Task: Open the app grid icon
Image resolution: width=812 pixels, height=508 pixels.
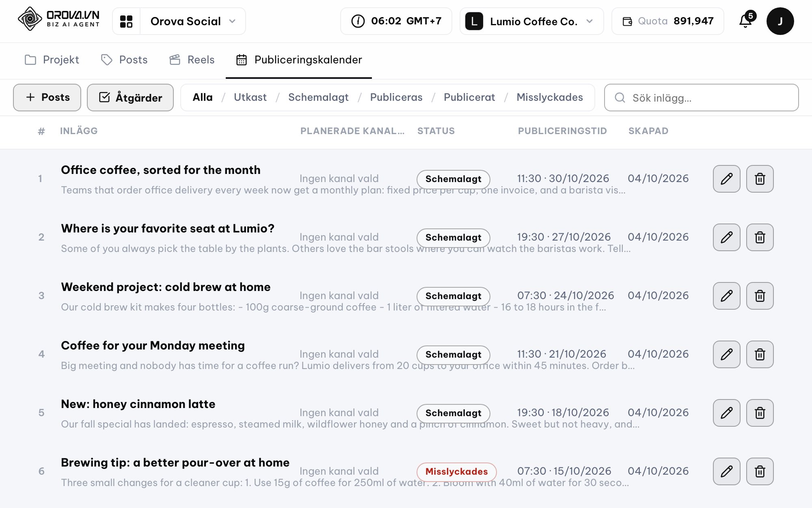Action: (x=126, y=21)
